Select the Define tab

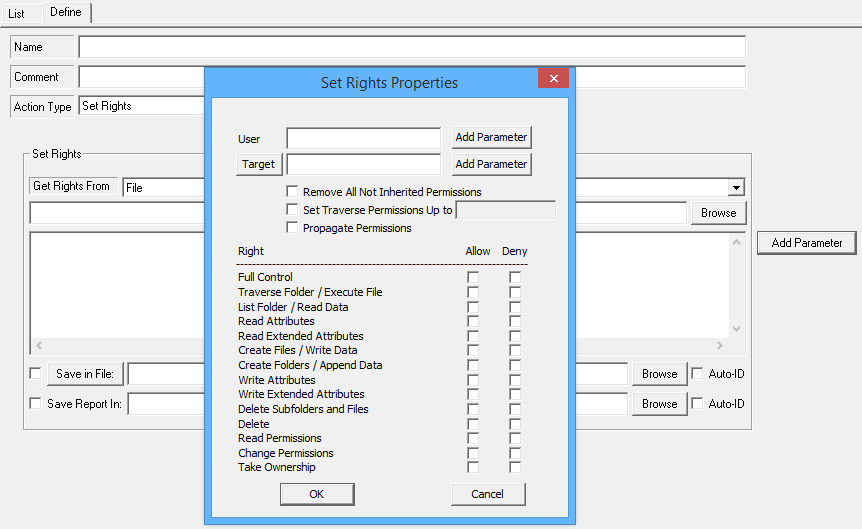coord(66,12)
